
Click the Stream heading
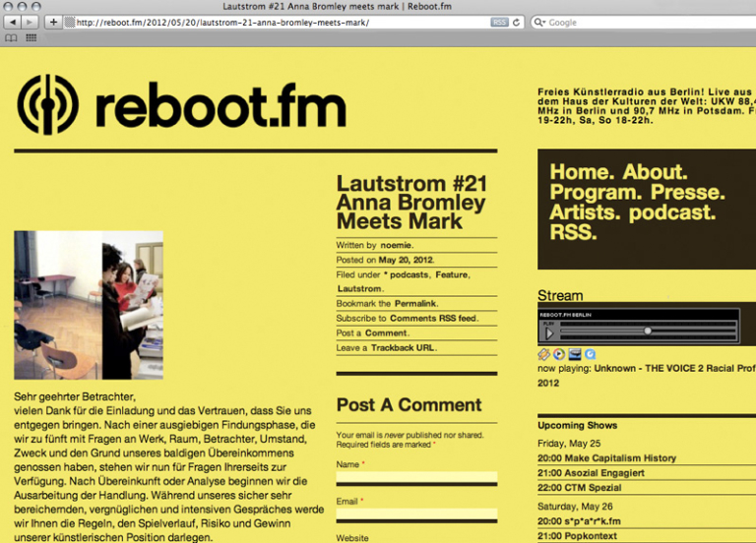560,295
